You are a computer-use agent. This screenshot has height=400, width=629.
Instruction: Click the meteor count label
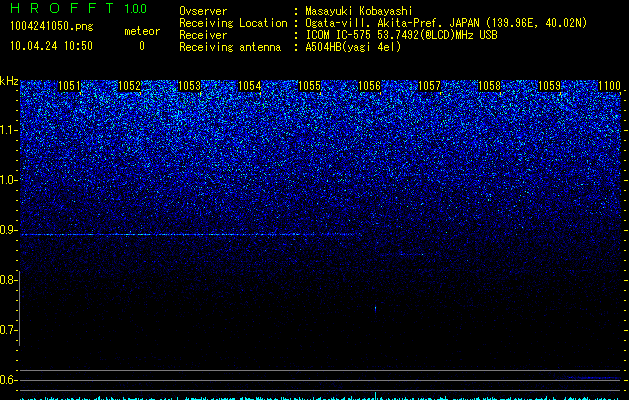(x=142, y=31)
